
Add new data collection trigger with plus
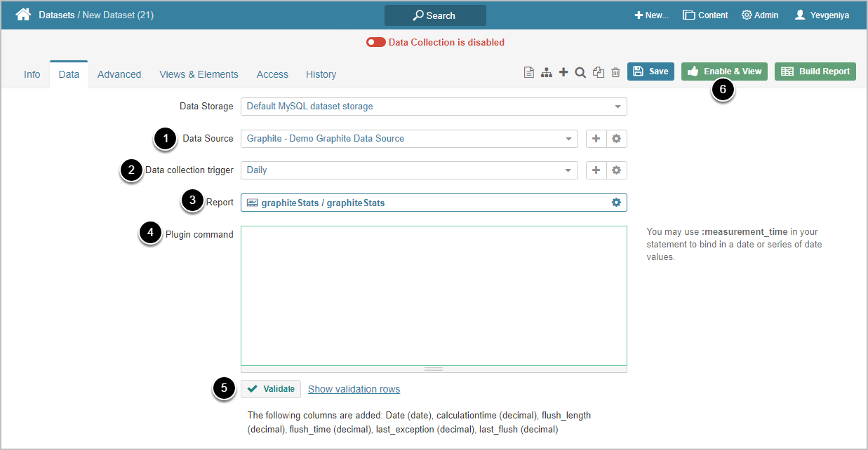(596, 170)
